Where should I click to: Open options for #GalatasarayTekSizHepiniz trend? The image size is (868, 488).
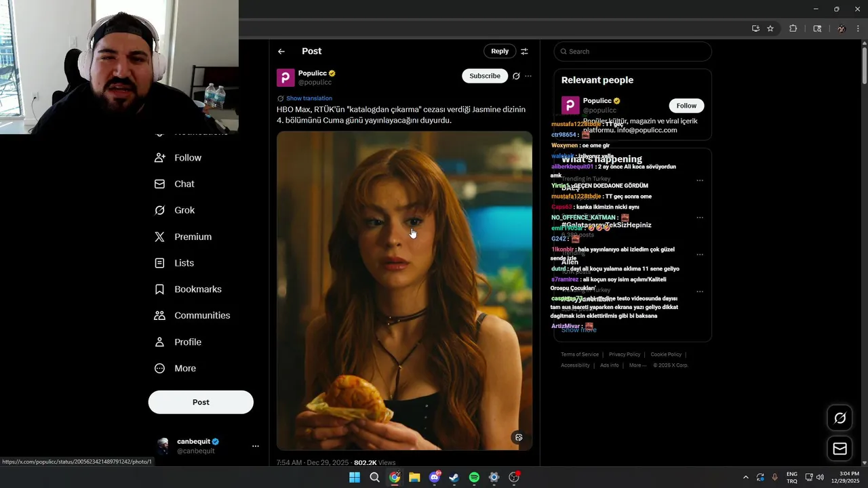700,218
